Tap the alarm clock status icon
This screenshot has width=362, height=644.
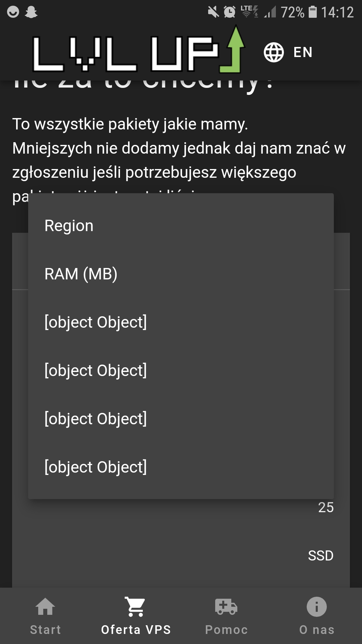coord(230,12)
